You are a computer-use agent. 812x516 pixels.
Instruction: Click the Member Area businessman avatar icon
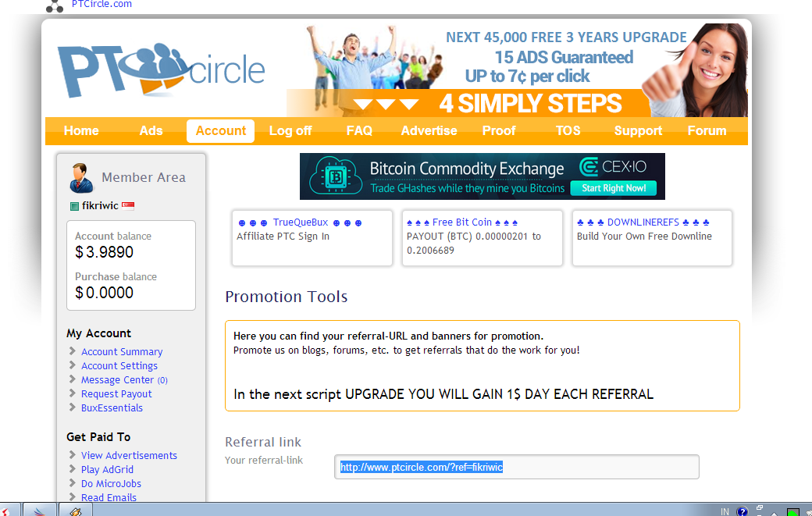81,177
